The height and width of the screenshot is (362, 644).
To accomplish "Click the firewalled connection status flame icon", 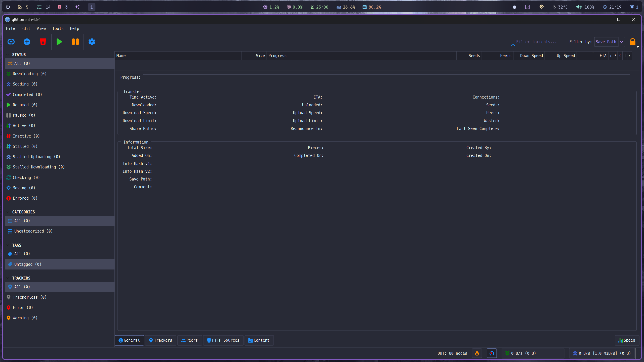I will (477, 353).
